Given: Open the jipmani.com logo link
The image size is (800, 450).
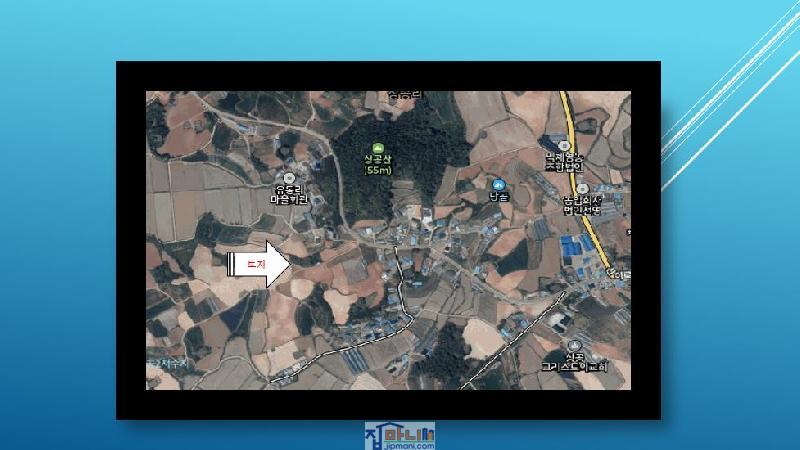Looking at the screenshot, I should 400,436.
